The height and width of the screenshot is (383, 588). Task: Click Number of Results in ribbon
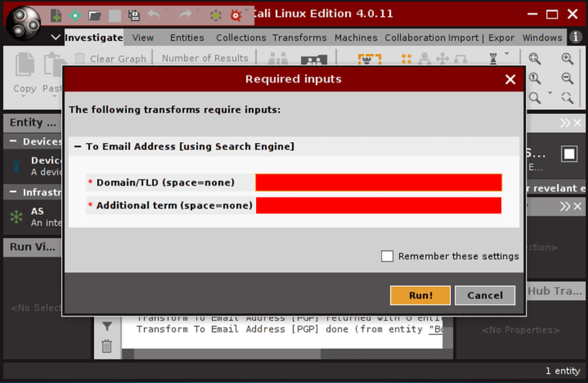(x=204, y=58)
